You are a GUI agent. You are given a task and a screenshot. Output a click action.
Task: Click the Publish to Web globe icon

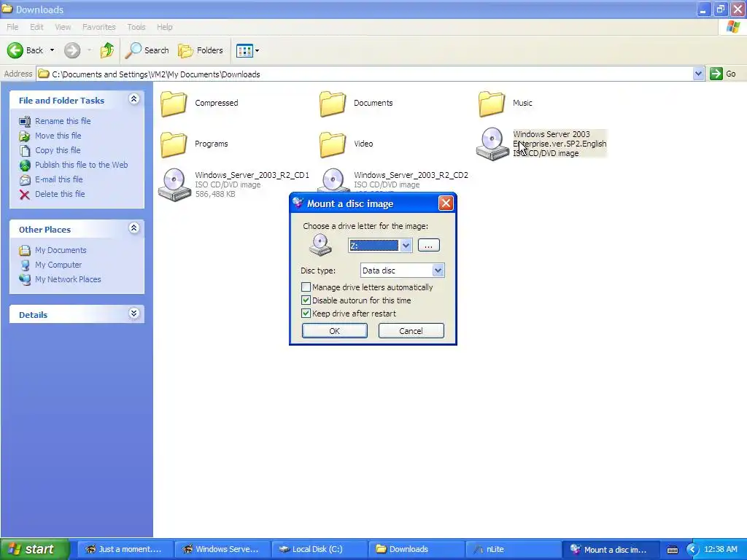point(25,166)
